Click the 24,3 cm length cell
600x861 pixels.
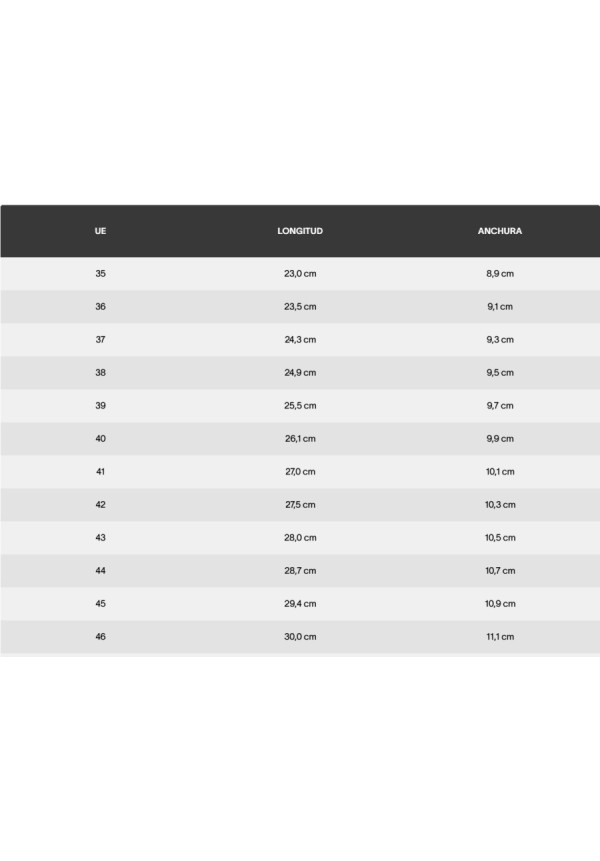(300, 339)
